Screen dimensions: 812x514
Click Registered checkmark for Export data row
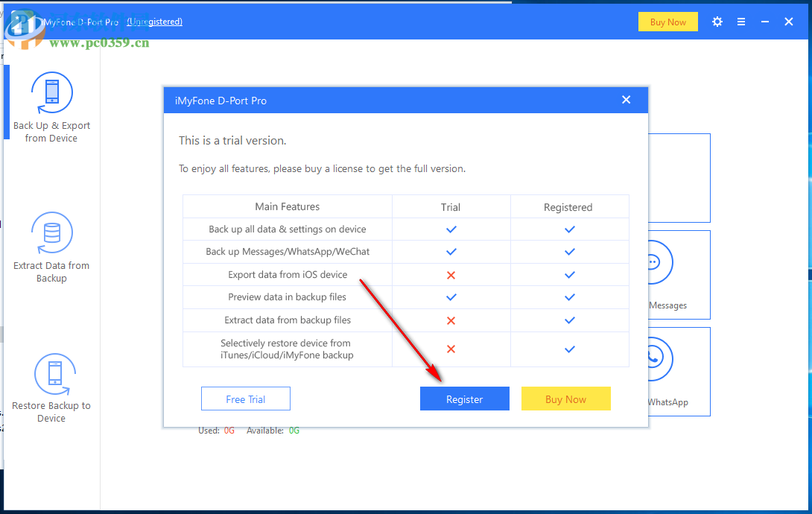570,275
